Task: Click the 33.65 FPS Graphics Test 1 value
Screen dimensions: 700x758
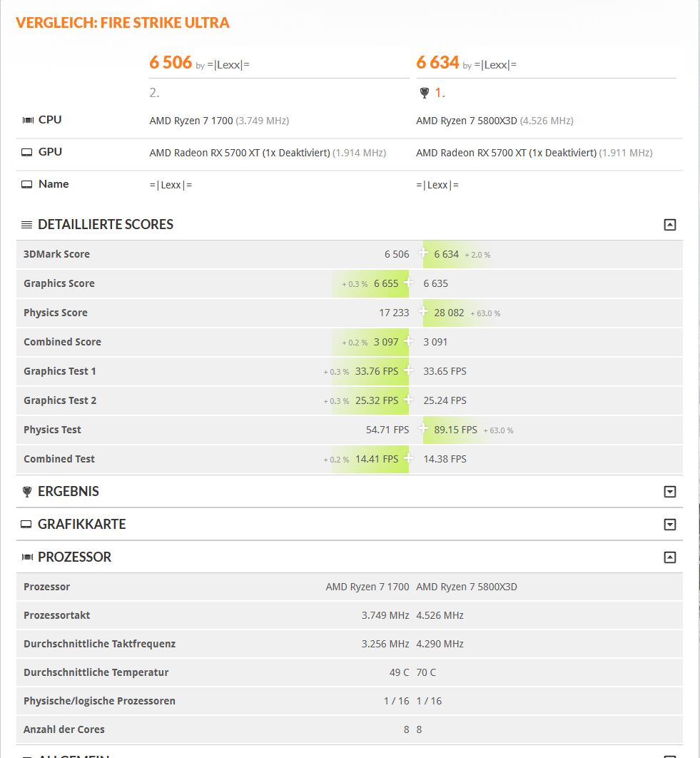Action: (x=445, y=371)
